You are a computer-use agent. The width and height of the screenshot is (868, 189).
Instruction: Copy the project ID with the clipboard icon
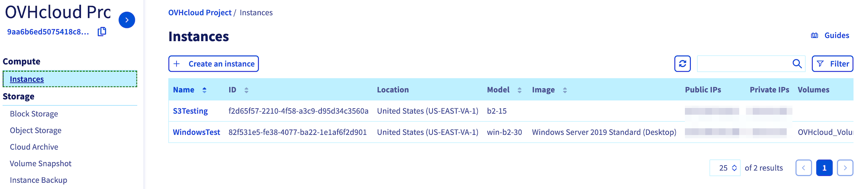102,32
